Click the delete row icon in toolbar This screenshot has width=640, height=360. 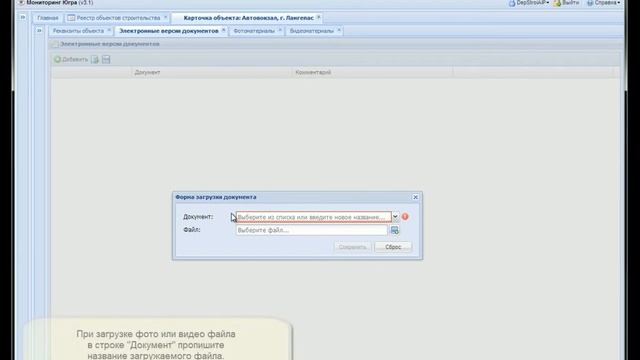tap(106, 60)
